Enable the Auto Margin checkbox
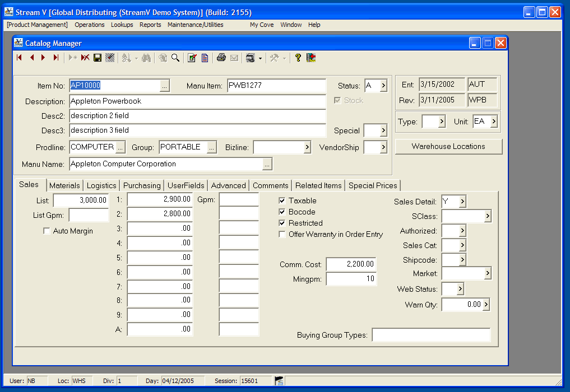Viewport: 570px width, 392px height. 47,231
